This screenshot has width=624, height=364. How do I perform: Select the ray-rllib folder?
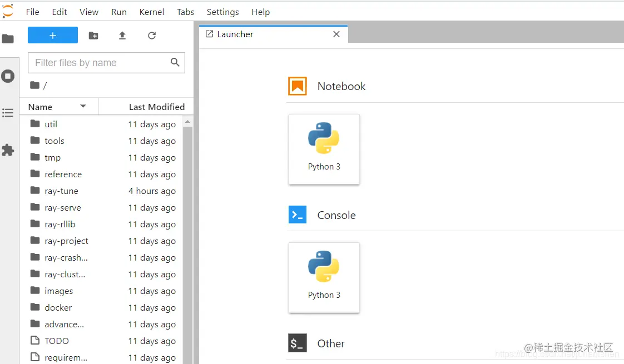coord(101,225)
